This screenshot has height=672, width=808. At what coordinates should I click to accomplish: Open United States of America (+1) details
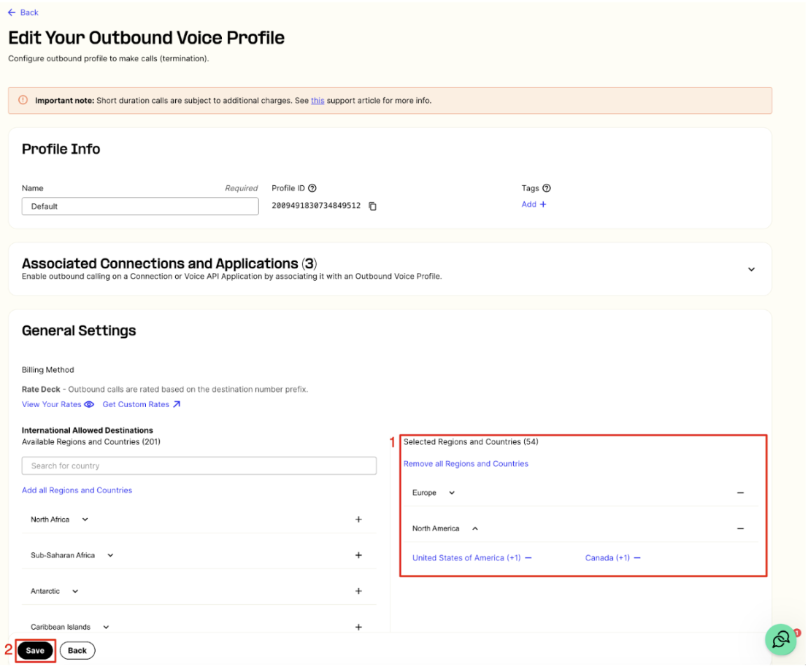[466, 557]
